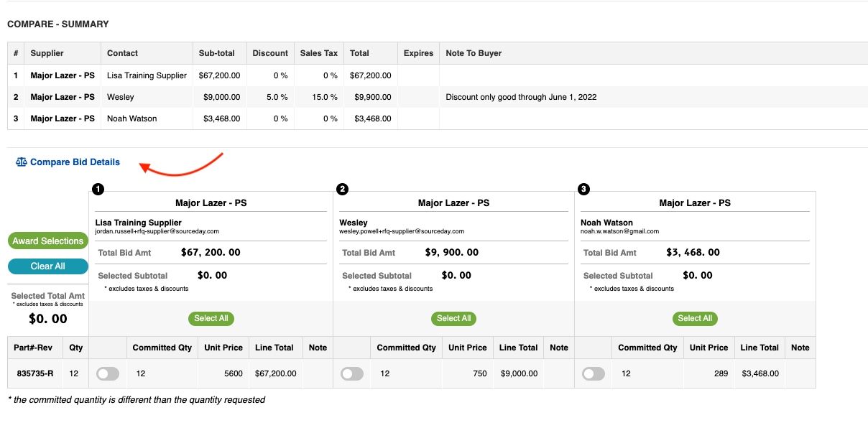This screenshot has width=868, height=428.
Task: Toggle line selection for the $3,468.00 bid
Action: click(594, 373)
